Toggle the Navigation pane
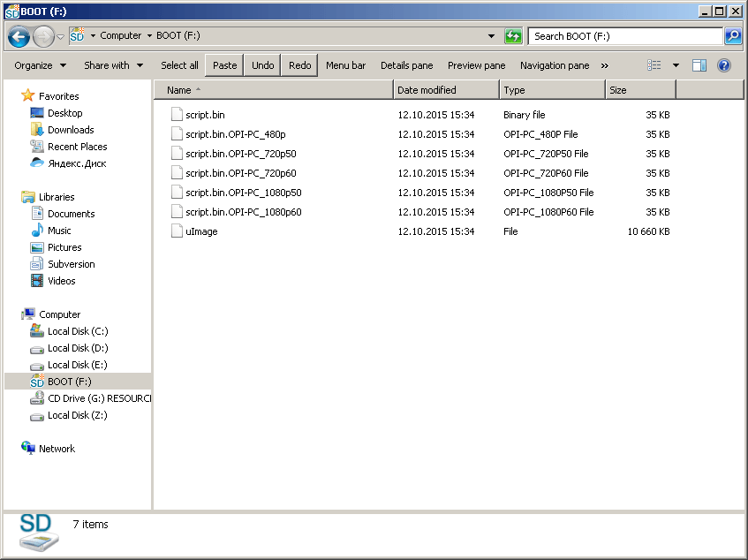Screen dimensions: 748x560 point(554,65)
